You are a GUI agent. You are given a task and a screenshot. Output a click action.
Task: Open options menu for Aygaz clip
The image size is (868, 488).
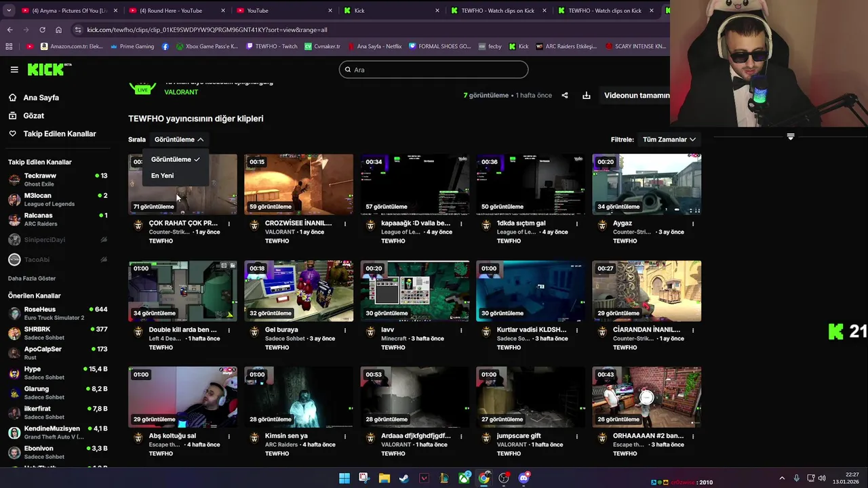click(x=693, y=224)
